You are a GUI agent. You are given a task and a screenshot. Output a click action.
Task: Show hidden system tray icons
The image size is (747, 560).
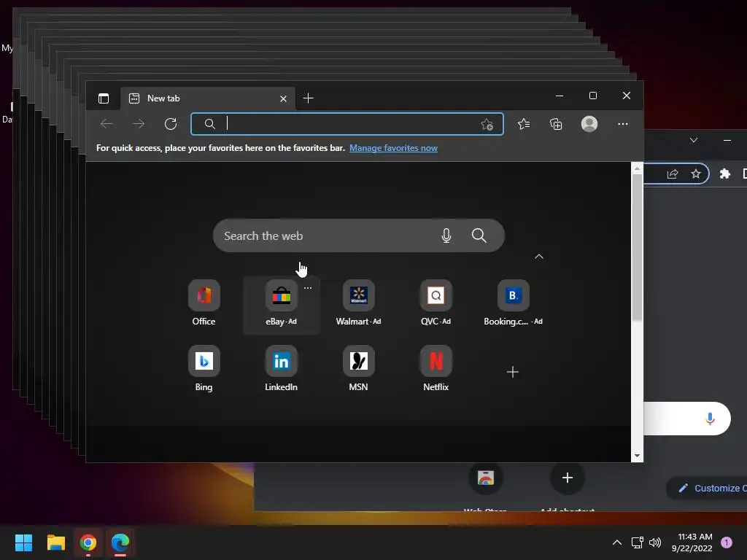(x=616, y=542)
